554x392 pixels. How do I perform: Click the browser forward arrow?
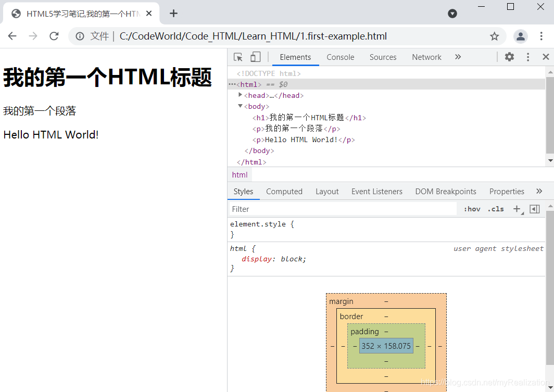pyautogui.click(x=33, y=36)
